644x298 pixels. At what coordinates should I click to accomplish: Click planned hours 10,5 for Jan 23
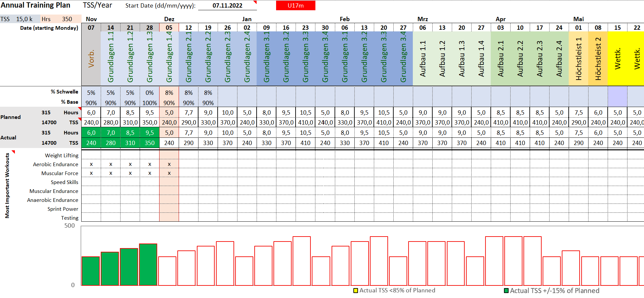[x=305, y=112]
